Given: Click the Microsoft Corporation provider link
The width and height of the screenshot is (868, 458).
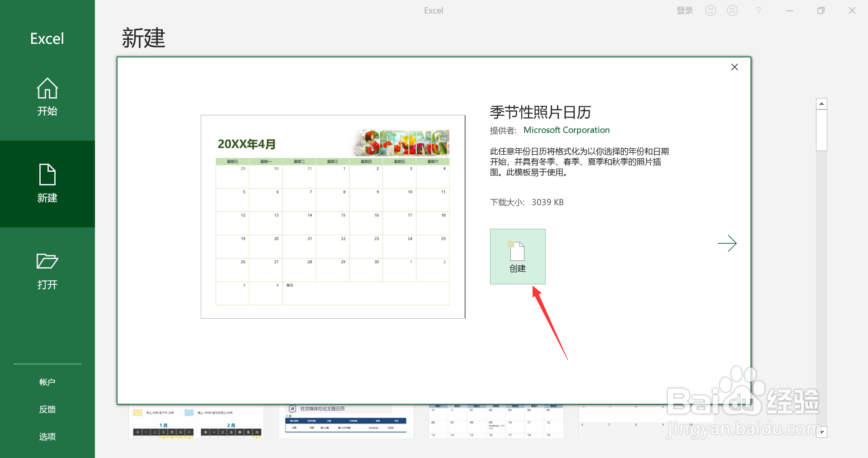Looking at the screenshot, I should point(566,130).
